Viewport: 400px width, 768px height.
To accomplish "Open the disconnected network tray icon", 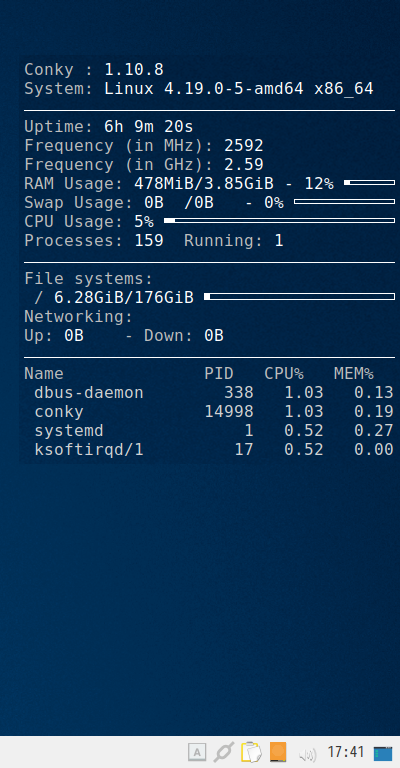I will click(223, 752).
